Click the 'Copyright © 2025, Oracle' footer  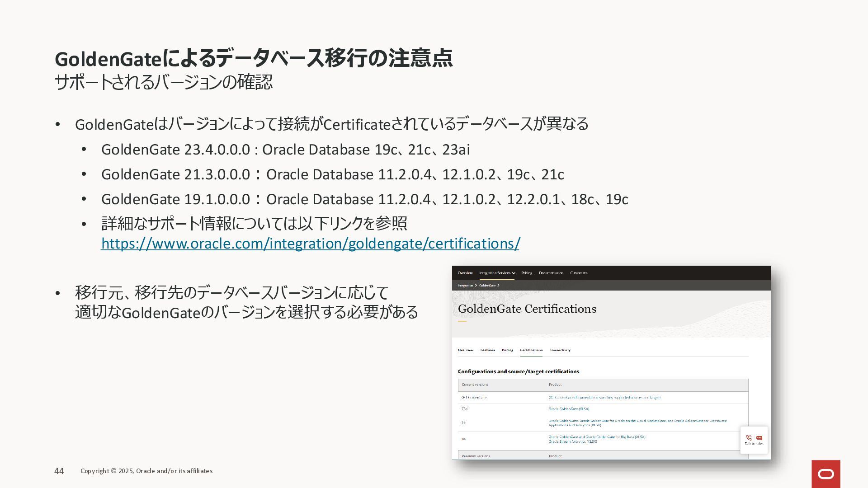[146, 471]
